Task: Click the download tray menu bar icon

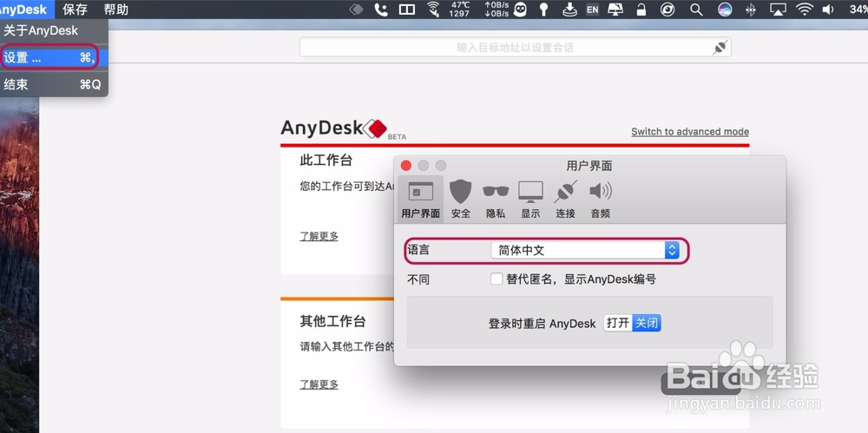Action: point(569,10)
